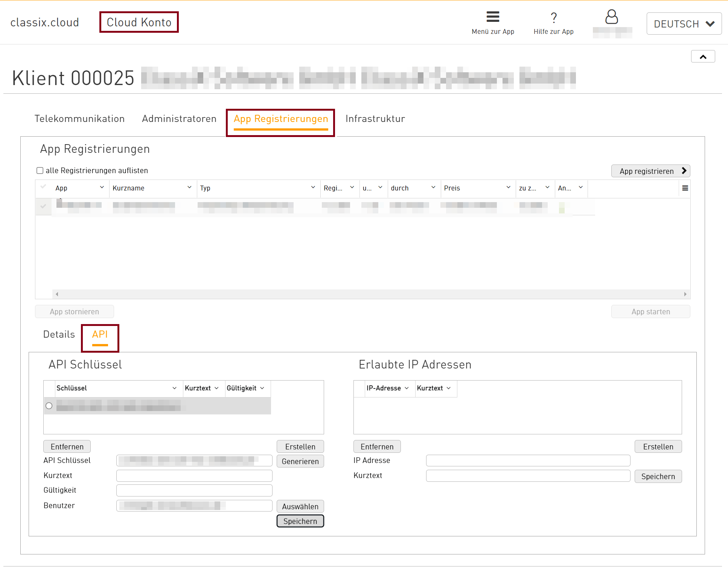Collapse header using the up chevron button
Image resolution: width=728 pixels, height=571 pixels.
tap(702, 57)
